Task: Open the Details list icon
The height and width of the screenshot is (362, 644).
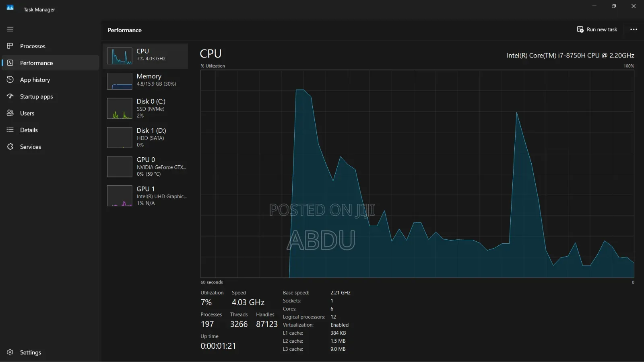Action: pyautogui.click(x=10, y=130)
